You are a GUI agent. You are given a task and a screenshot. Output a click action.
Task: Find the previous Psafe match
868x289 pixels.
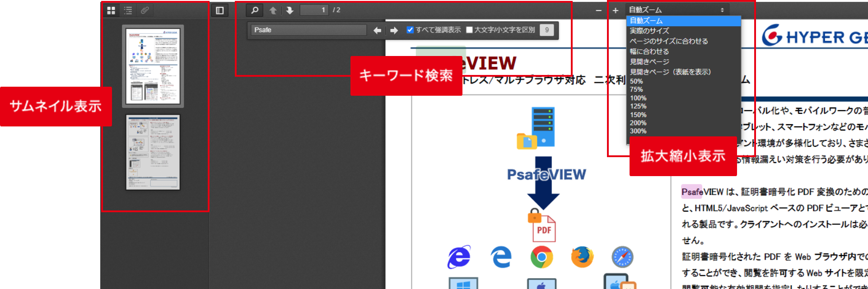pos(377,30)
